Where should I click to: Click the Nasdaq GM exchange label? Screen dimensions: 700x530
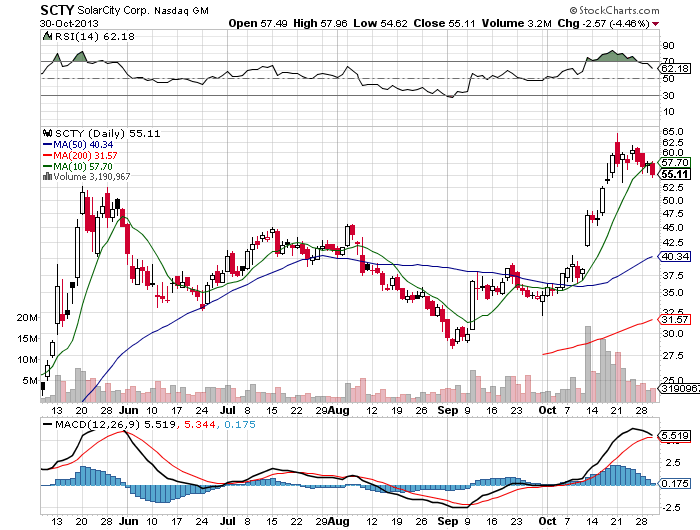181,11
